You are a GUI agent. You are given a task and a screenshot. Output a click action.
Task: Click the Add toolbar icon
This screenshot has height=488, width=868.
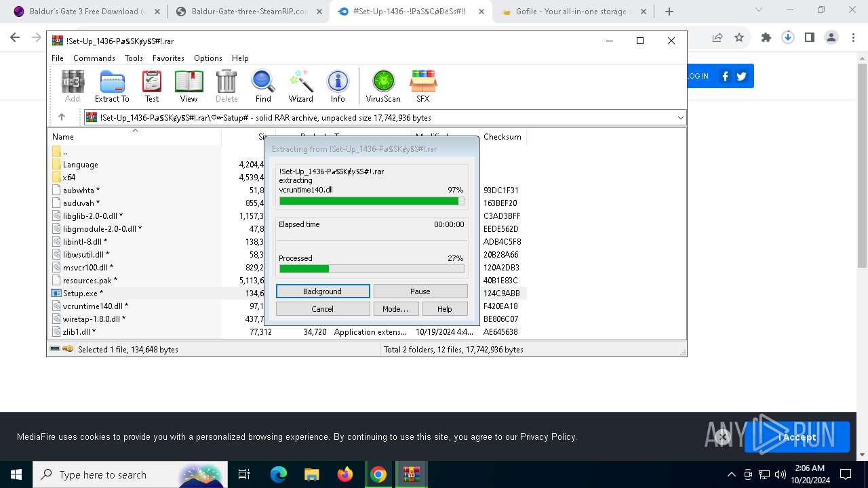point(73,86)
